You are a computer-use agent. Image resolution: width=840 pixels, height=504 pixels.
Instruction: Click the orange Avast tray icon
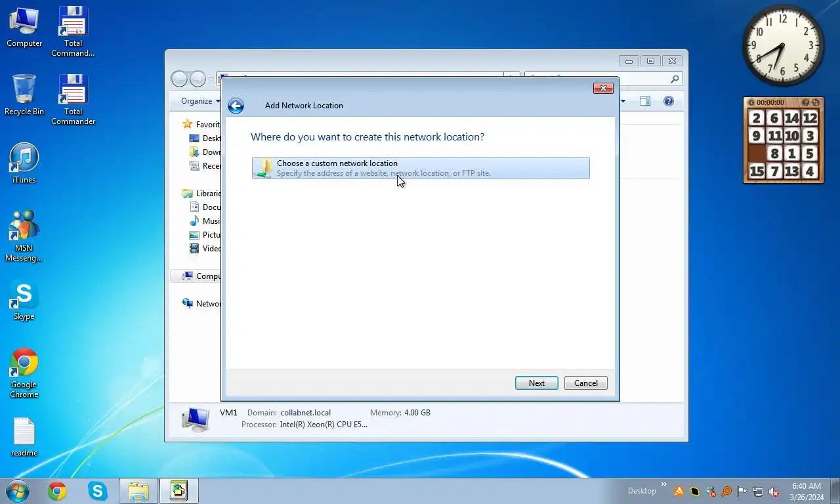coord(679,492)
